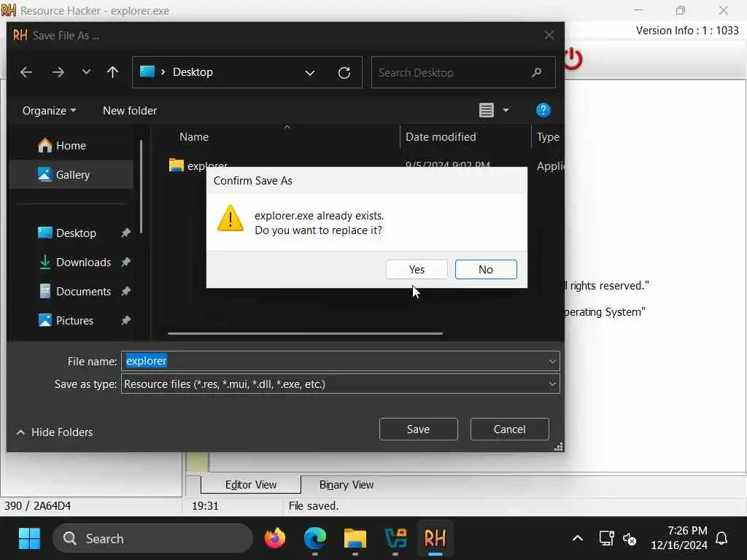The image size is (747, 560).
Task: Click Resource Hacker taskbar icon
Action: [x=435, y=539]
